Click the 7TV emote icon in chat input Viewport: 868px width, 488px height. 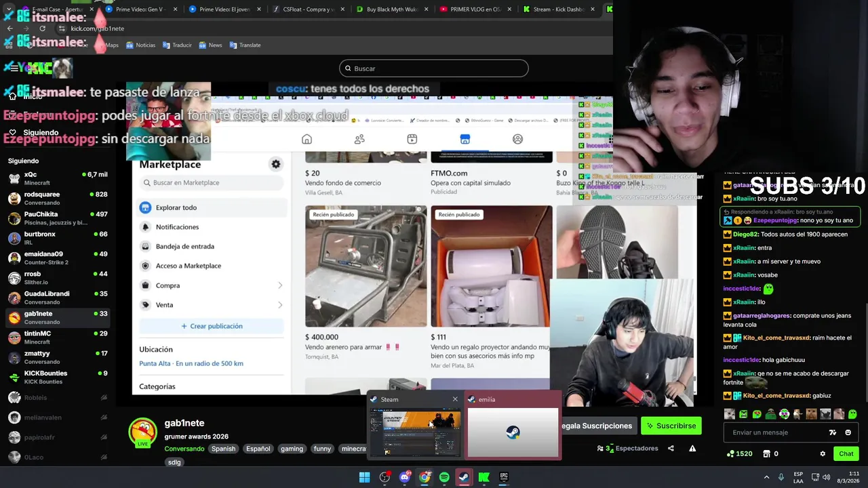click(x=833, y=432)
